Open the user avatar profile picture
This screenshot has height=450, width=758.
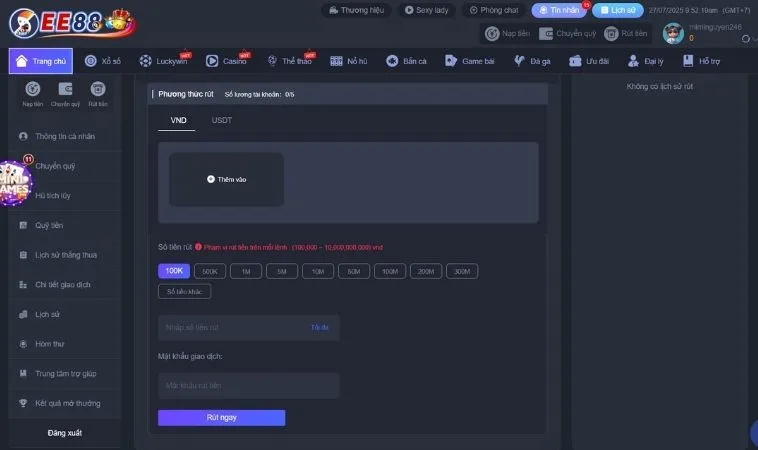[673, 32]
